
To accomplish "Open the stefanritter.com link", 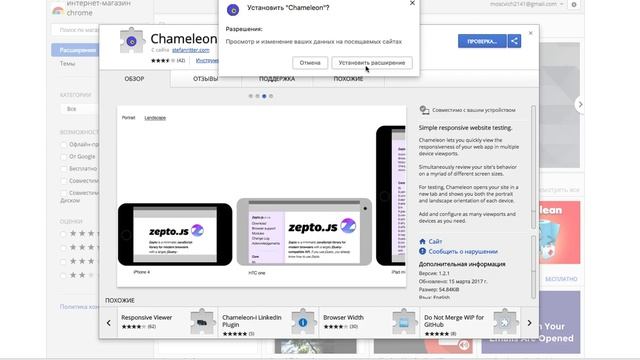I will pyautogui.click(x=191, y=50).
